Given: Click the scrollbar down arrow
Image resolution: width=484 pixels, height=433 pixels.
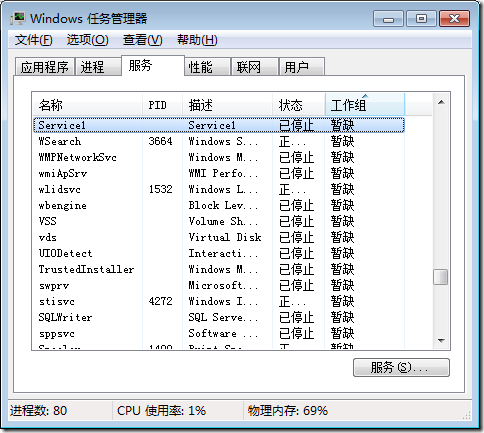Looking at the screenshot, I should (441, 341).
